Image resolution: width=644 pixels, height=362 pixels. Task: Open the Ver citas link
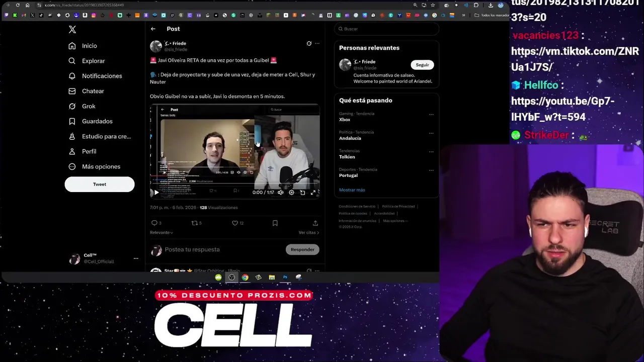[x=309, y=232]
